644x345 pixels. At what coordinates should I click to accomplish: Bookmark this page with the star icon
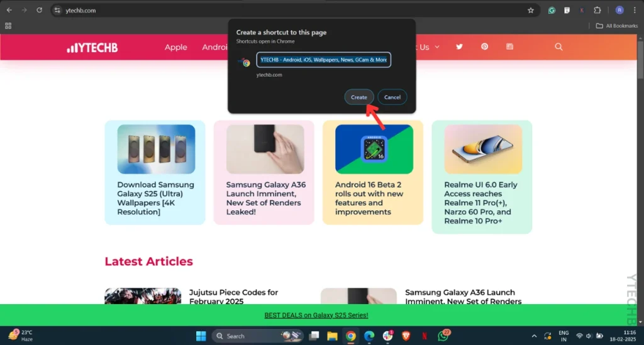click(531, 10)
